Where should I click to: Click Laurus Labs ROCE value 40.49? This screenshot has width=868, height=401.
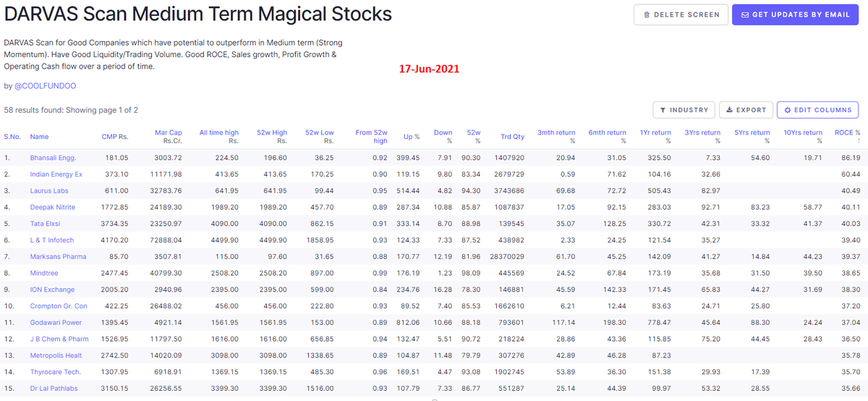tap(850, 191)
